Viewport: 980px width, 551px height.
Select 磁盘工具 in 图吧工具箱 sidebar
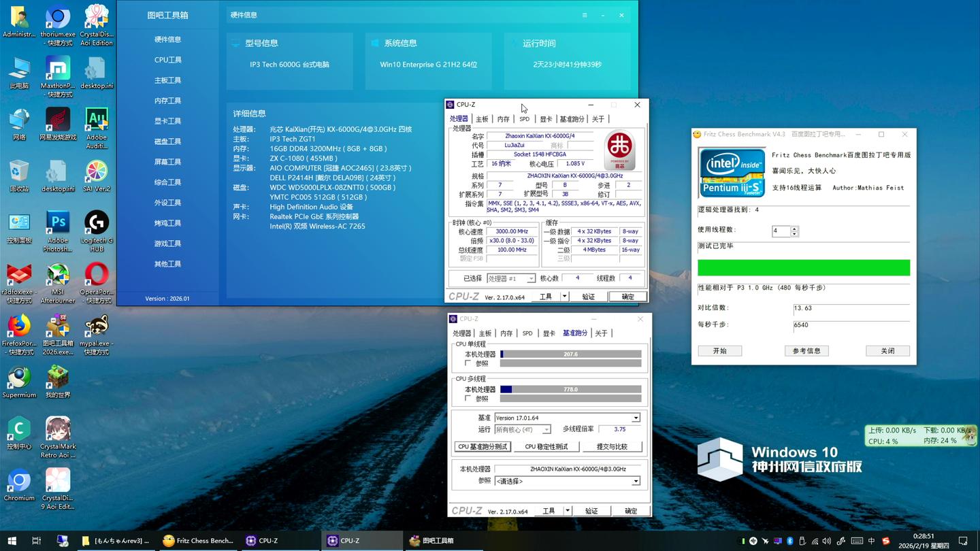coord(167,141)
